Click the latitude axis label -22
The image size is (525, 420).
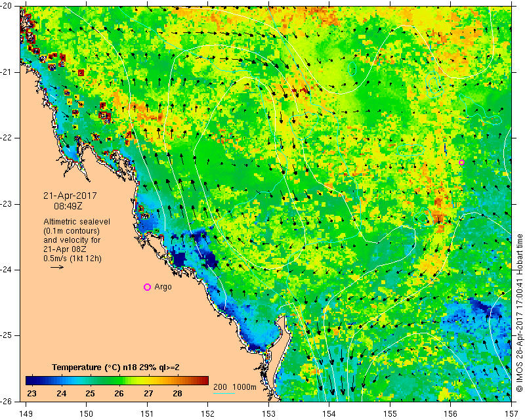tap(7, 138)
